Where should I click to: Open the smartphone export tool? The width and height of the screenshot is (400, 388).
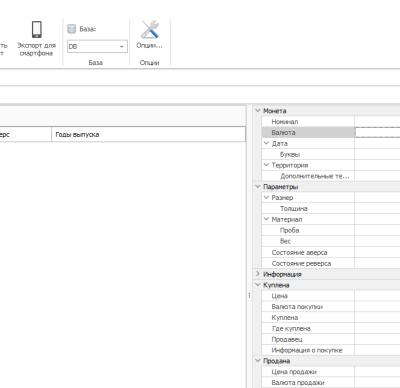[x=37, y=38]
